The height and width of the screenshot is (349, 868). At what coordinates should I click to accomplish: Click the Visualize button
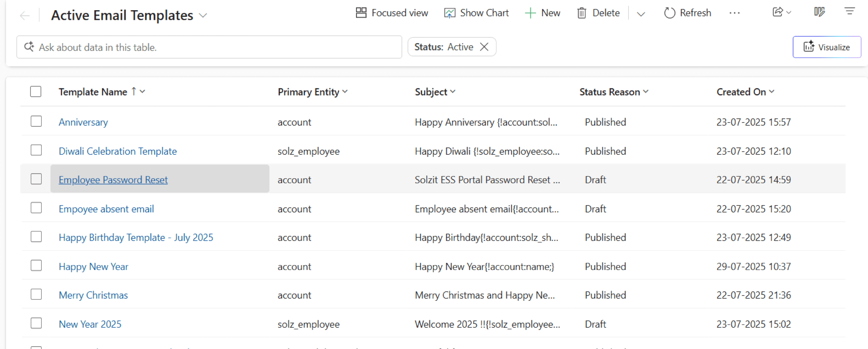[827, 47]
